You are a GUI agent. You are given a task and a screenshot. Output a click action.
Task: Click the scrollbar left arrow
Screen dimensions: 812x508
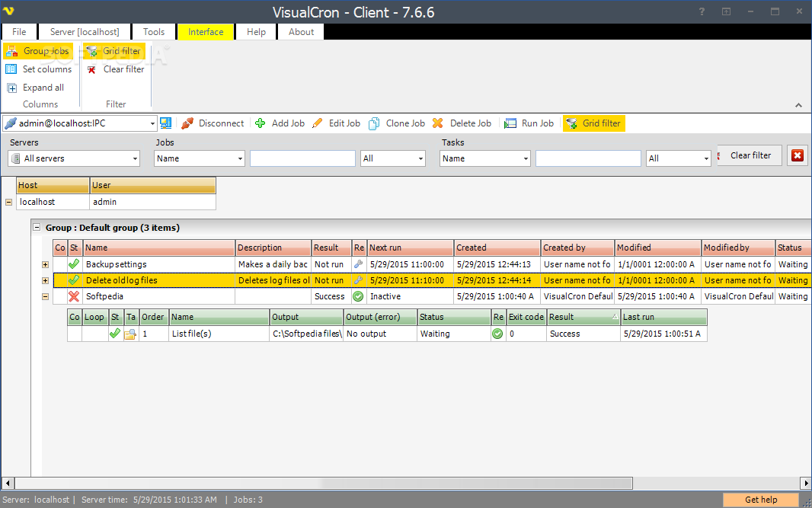click(x=8, y=483)
